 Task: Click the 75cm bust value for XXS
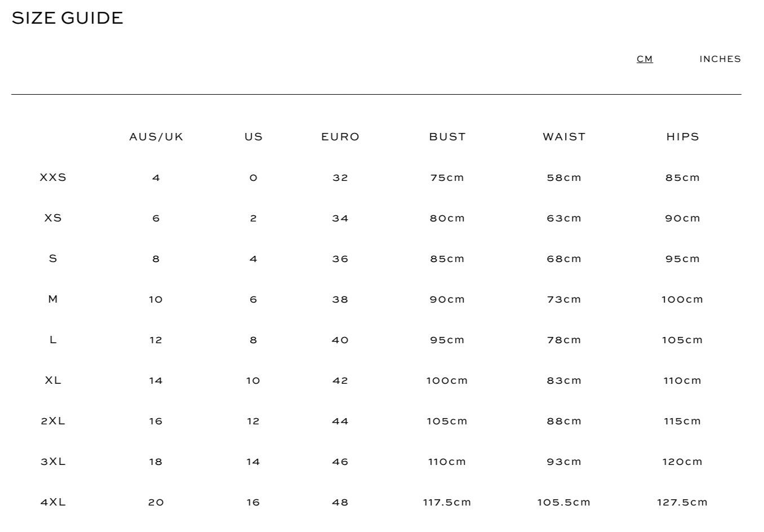pos(447,178)
